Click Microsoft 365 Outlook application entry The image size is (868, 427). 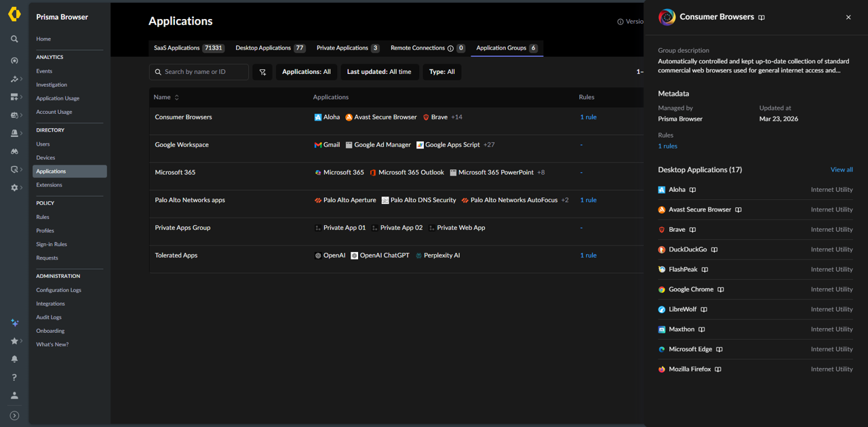[x=407, y=173]
